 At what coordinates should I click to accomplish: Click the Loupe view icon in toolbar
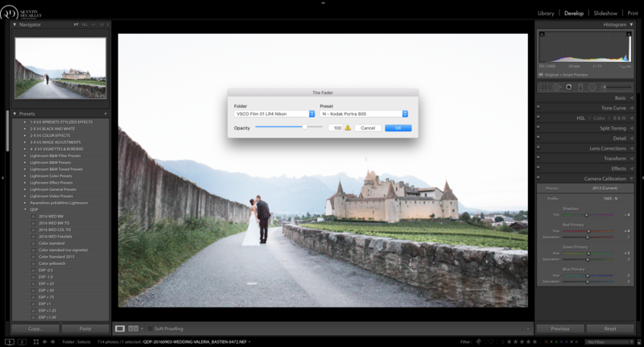(x=120, y=328)
